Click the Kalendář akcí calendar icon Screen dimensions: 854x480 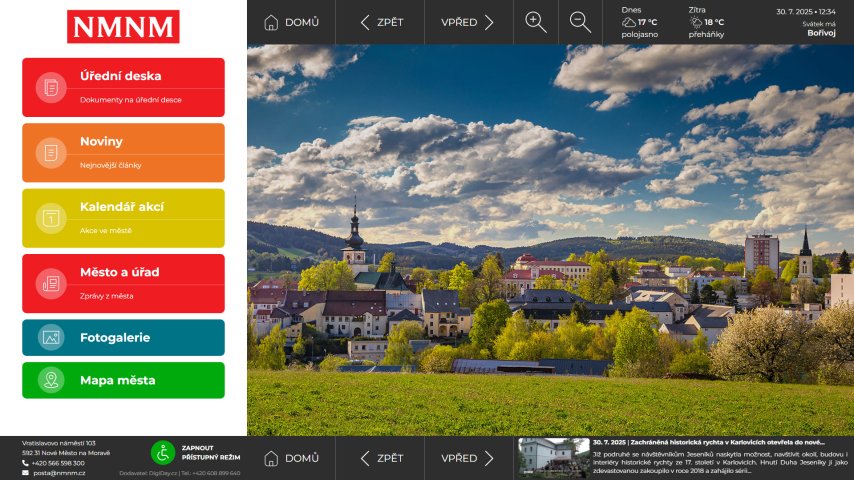point(51,218)
